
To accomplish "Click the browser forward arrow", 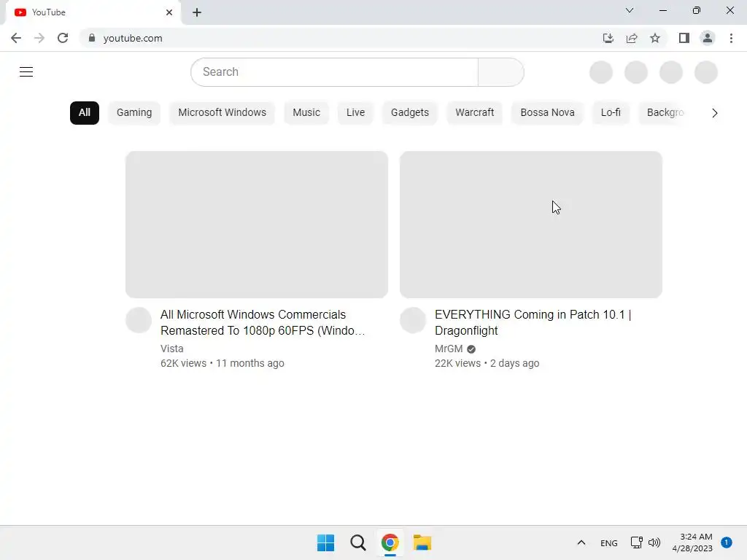I will pos(39,38).
